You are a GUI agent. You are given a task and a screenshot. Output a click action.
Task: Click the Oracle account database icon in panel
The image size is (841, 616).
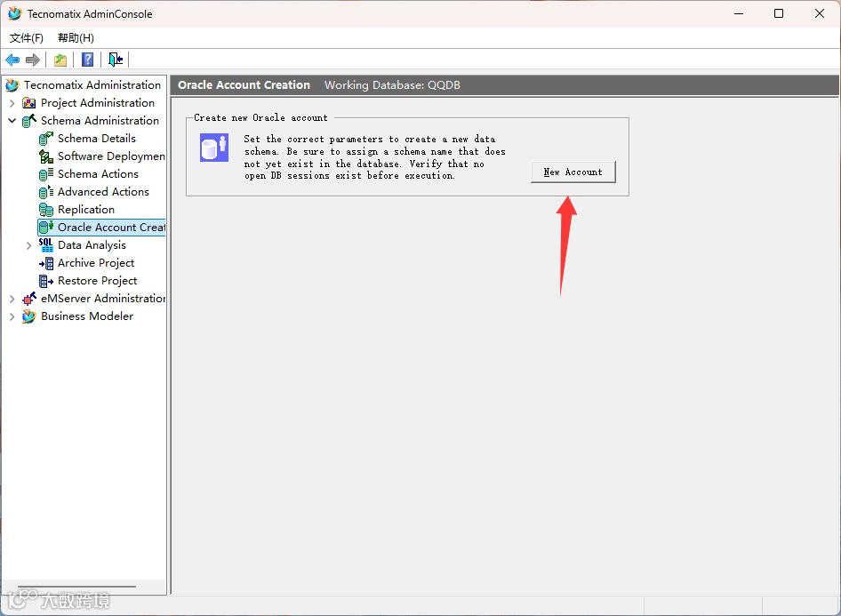pos(214,148)
